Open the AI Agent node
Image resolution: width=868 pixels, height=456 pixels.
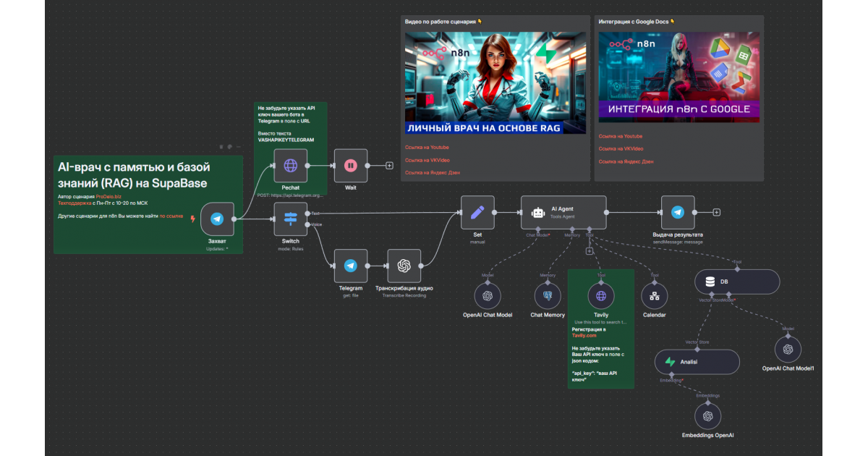point(563,213)
